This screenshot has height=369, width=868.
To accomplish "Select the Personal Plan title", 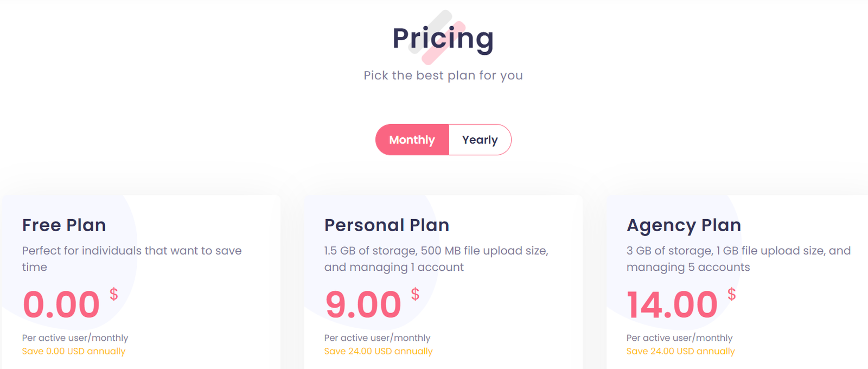I will point(386,225).
